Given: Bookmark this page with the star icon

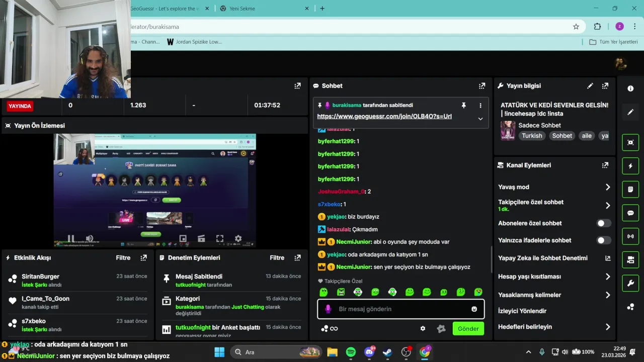Looking at the screenshot, I should click(x=576, y=27).
